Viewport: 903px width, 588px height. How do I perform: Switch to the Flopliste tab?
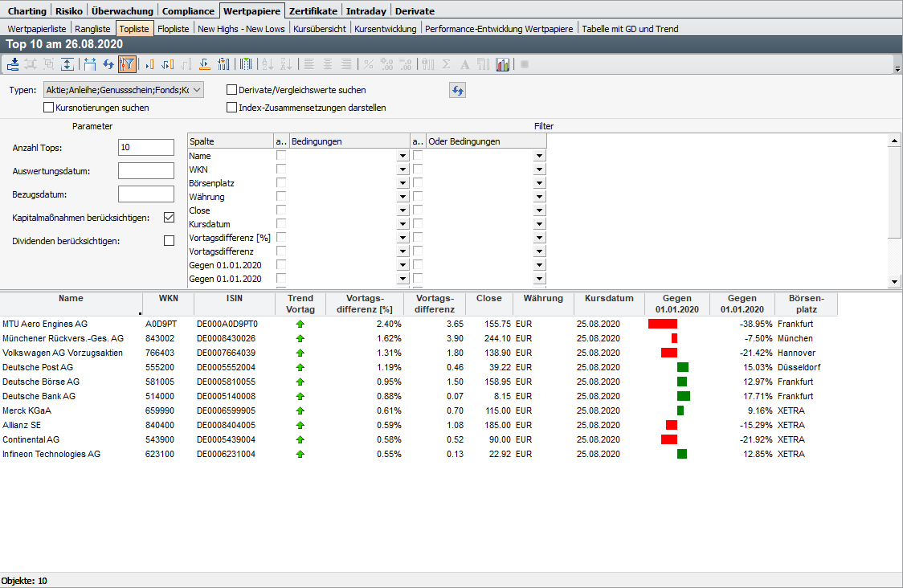[x=174, y=28]
